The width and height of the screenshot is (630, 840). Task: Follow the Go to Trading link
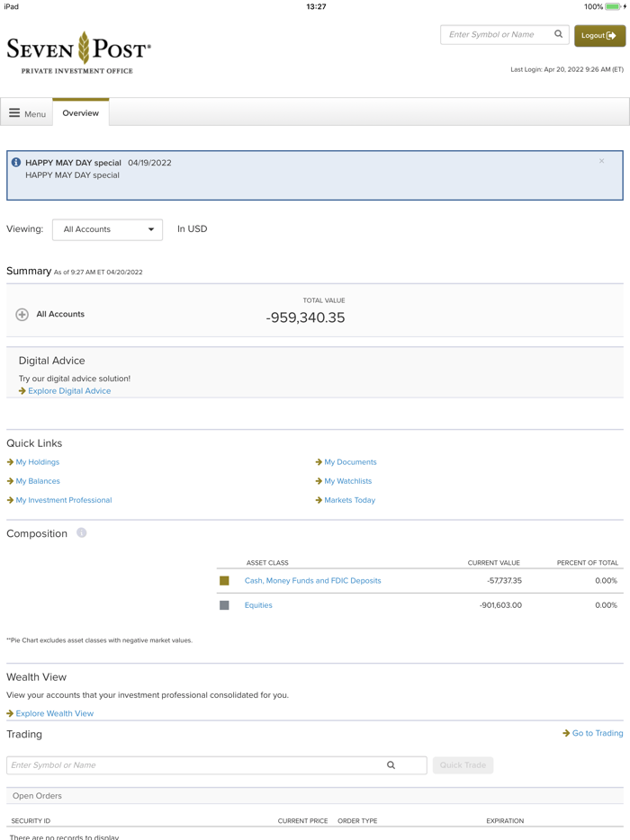(597, 732)
